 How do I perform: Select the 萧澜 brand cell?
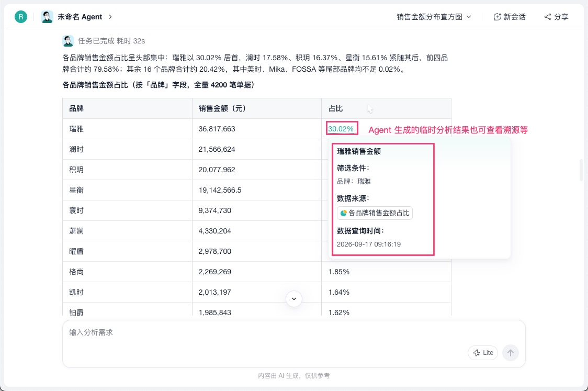[128, 231]
